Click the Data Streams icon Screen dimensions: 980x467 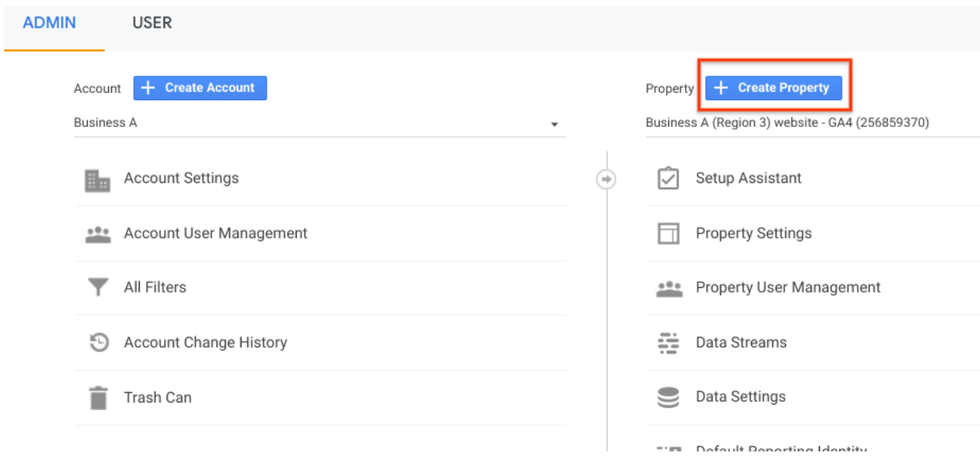click(668, 343)
